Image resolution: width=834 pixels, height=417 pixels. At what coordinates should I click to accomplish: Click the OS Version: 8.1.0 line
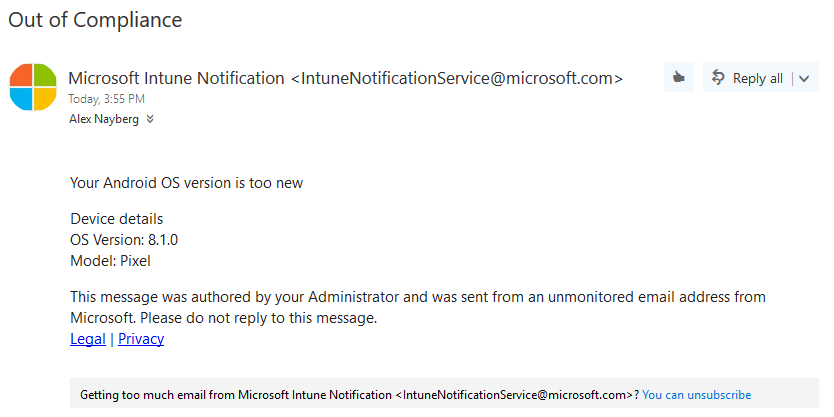[124, 240]
